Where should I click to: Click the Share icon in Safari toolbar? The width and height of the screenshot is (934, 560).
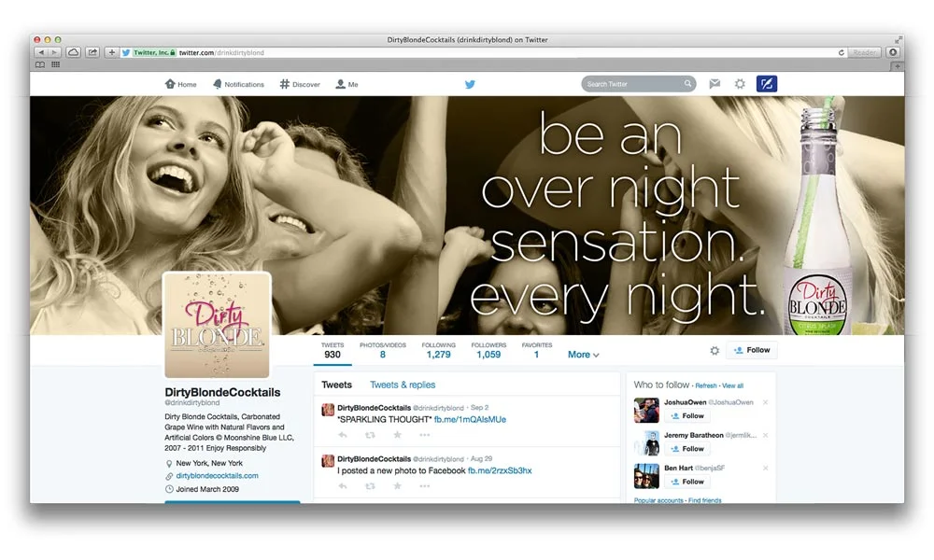pyautogui.click(x=92, y=52)
